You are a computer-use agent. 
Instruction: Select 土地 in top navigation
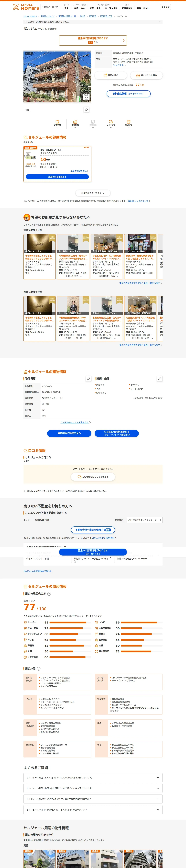[x=105, y=8]
